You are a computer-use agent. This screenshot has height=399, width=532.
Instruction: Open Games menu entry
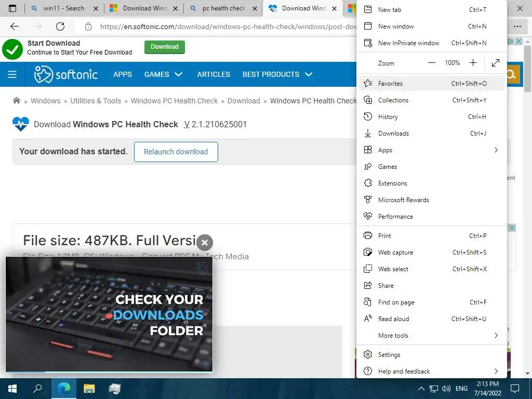[x=432, y=167]
